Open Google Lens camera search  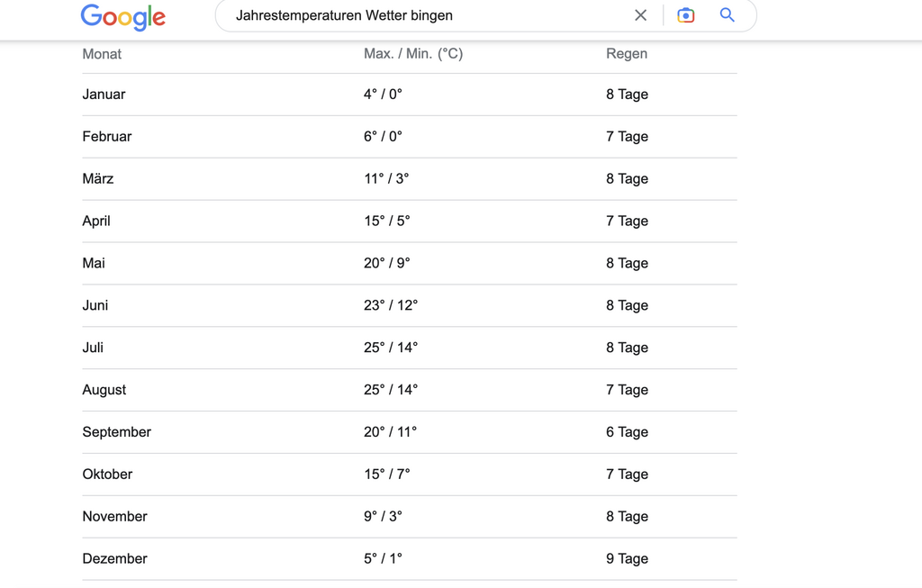(x=686, y=15)
